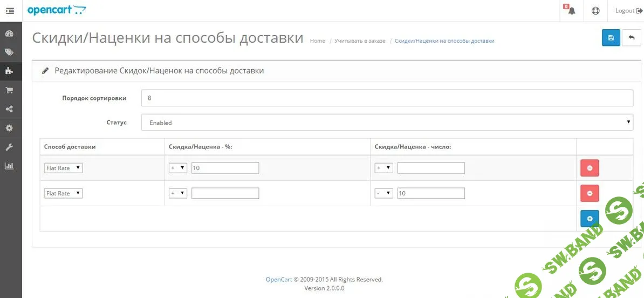Open the Extensions puzzle sidebar icon
644x298 pixels.
click(9, 71)
